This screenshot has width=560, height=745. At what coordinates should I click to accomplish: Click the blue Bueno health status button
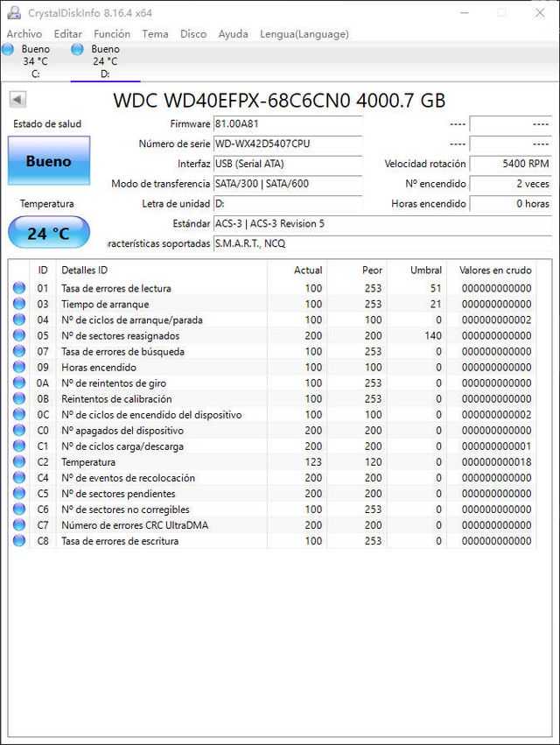pyautogui.click(x=49, y=160)
